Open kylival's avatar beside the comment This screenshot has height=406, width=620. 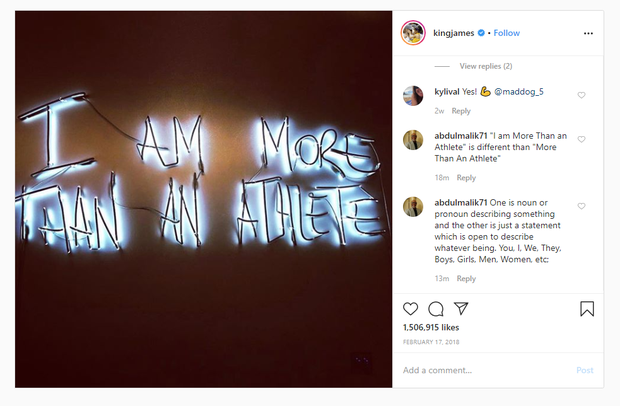(x=412, y=95)
